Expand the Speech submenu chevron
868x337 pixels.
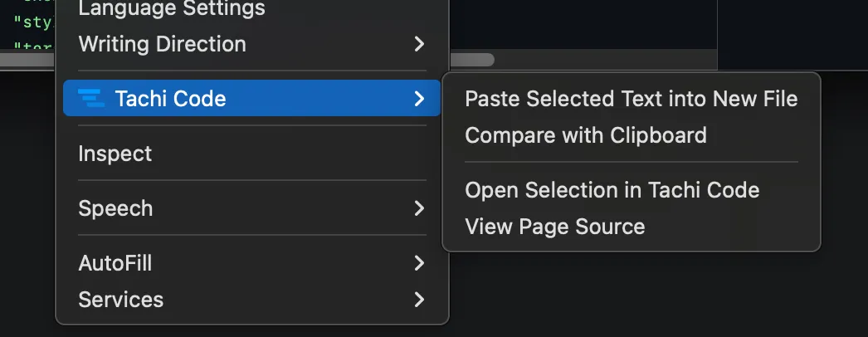[x=419, y=208]
